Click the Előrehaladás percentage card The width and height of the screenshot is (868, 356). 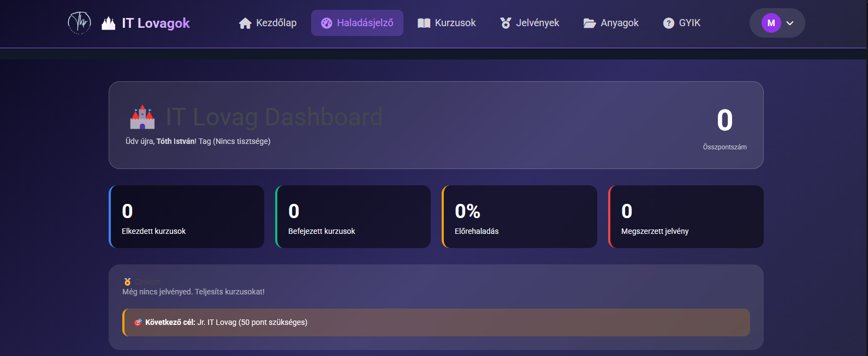point(519,216)
